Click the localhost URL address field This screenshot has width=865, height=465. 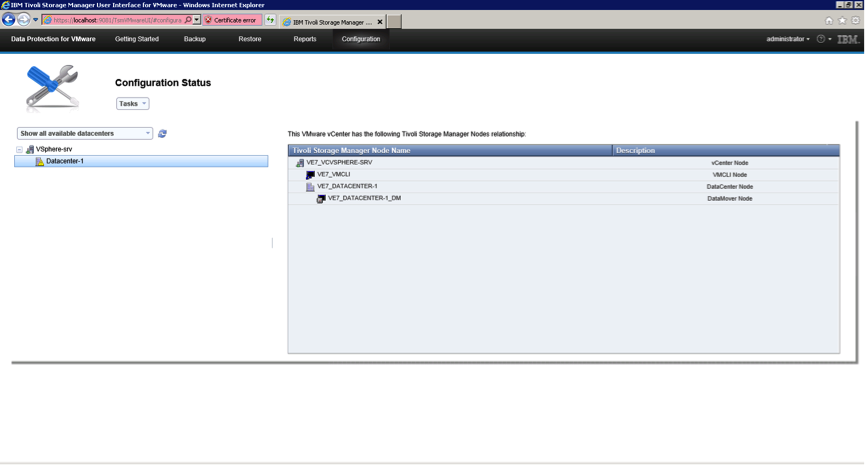pos(118,20)
